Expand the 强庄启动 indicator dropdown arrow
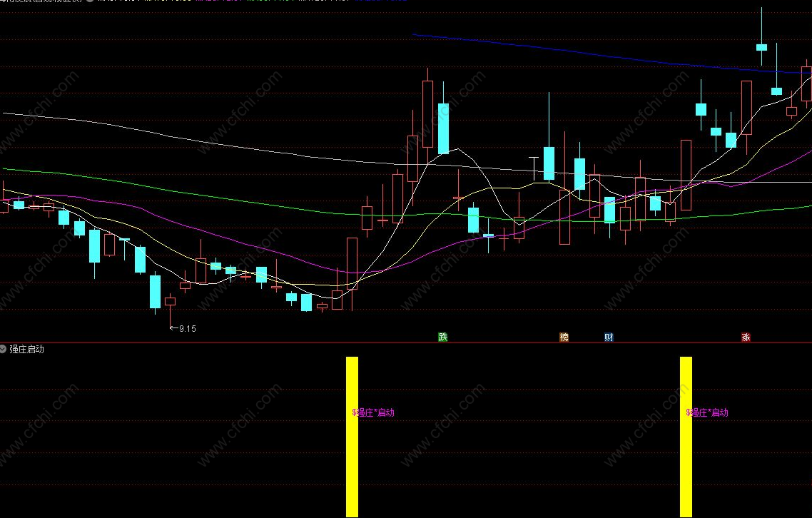The height and width of the screenshot is (518, 812). pyautogui.click(x=3, y=349)
